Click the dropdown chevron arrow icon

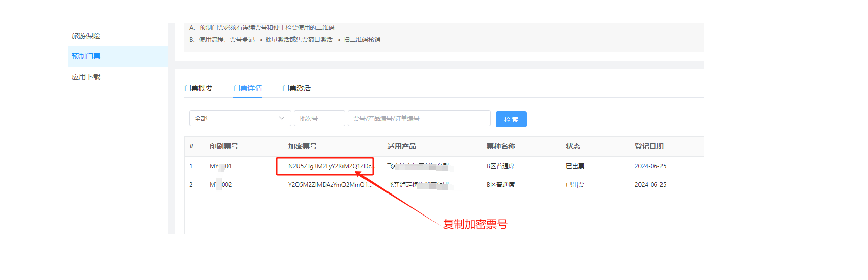tap(281, 118)
